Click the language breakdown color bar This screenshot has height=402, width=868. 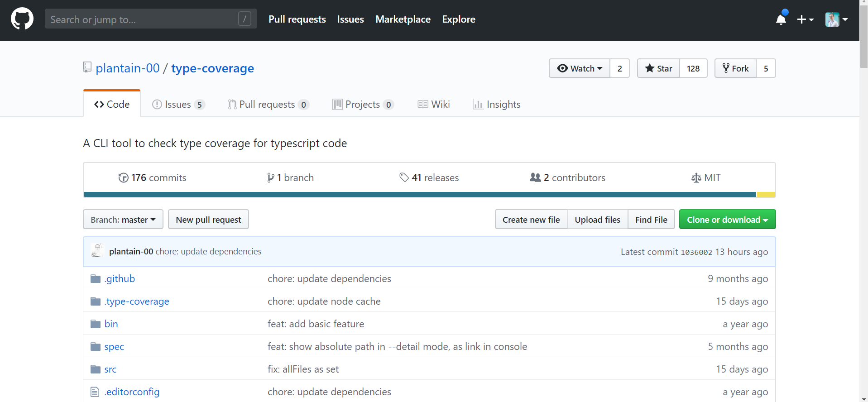coord(429,195)
